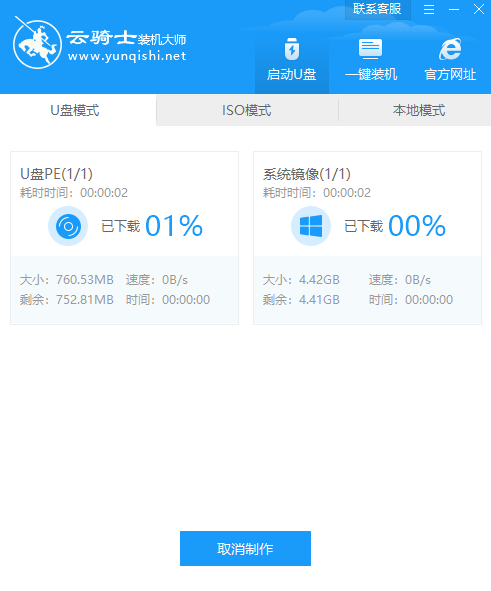This screenshot has width=491, height=591.
Task: Click the 系统镜像 Windows icon
Action: (x=311, y=226)
